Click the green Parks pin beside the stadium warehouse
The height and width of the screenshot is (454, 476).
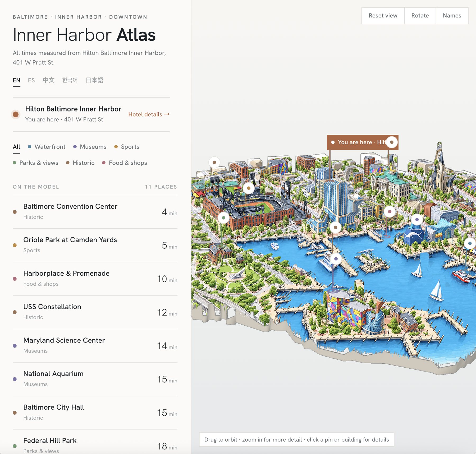(223, 218)
